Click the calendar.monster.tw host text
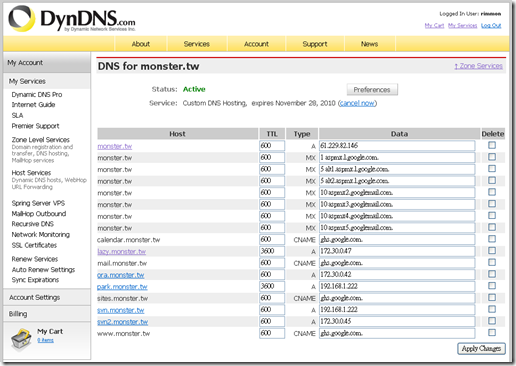Viewport: 516px width, 366px height. 128,240
